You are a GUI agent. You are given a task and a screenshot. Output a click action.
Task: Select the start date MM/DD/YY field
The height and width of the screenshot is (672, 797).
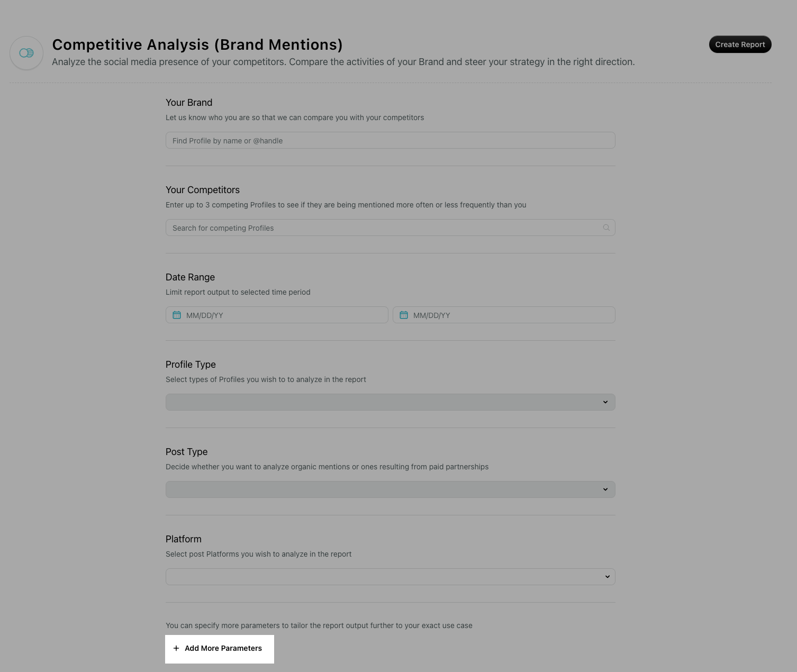[x=277, y=315]
